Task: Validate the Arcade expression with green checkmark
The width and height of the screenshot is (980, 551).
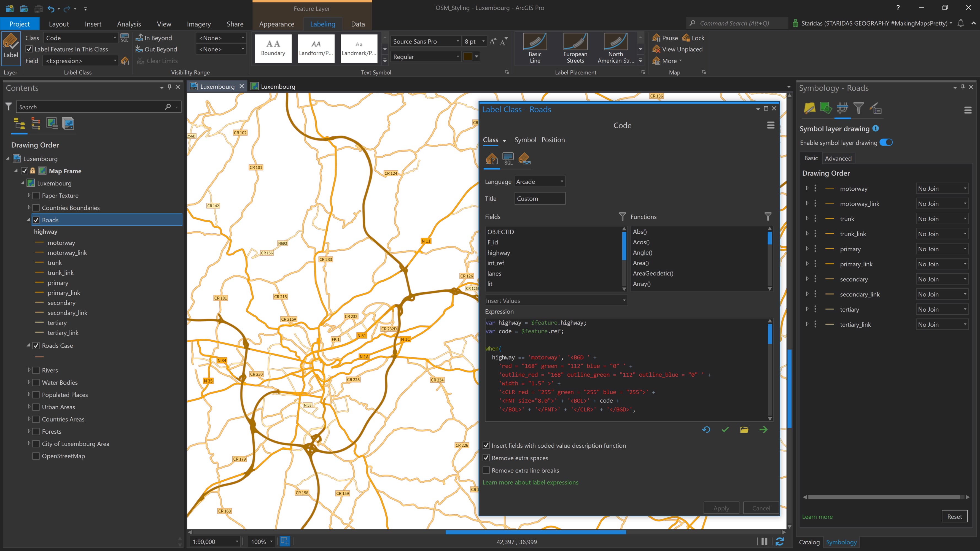Action: tap(725, 430)
